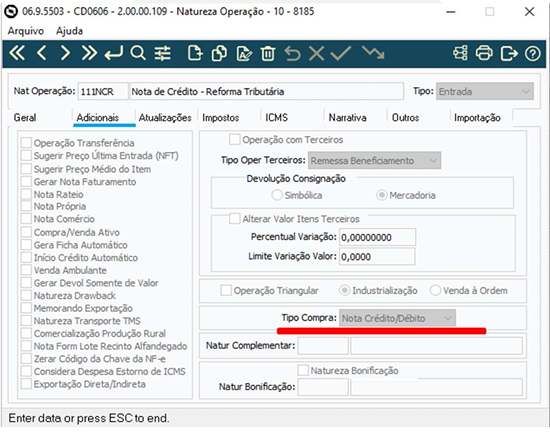Screen dimensions: 550x435
Task: Delete record with trash icon
Action: coord(268,54)
